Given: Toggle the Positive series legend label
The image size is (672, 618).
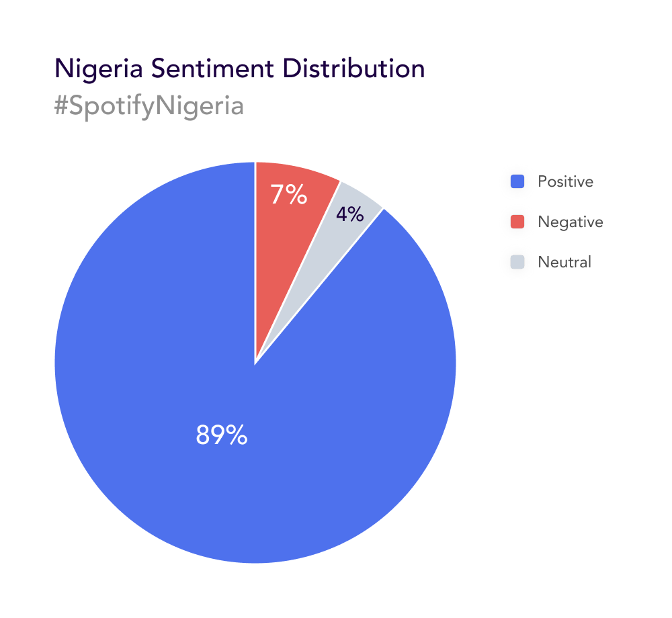Looking at the screenshot, I should (565, 181).
